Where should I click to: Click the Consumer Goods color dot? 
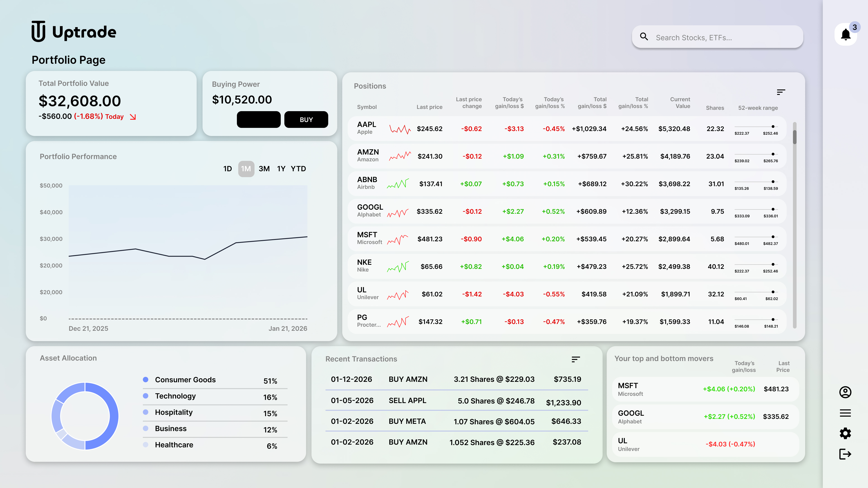tap(146, 380)
